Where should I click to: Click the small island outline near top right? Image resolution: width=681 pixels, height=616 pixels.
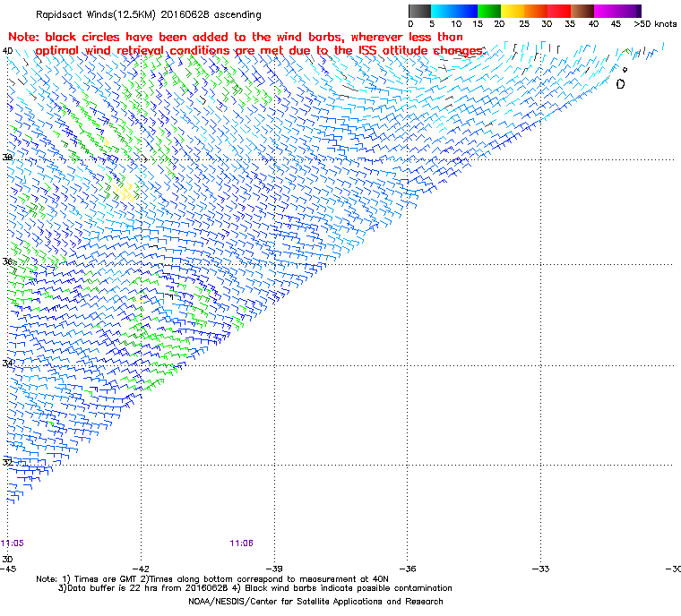[621, 84]
